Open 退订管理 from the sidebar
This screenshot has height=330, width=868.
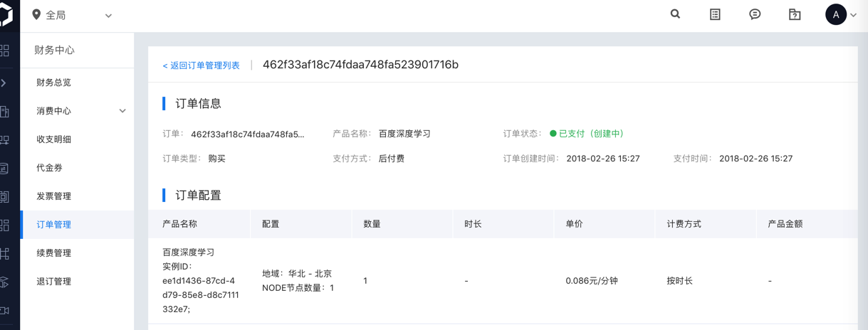[54, 282]
